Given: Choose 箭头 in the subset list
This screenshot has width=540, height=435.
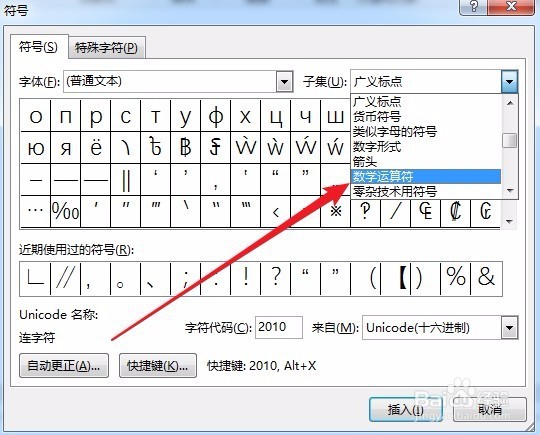Looking at the screenshot, I should coord(426,161).
